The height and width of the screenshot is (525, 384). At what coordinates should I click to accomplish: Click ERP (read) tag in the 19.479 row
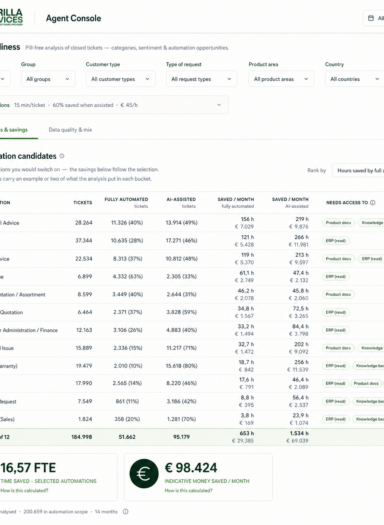(x=336, y=366)
